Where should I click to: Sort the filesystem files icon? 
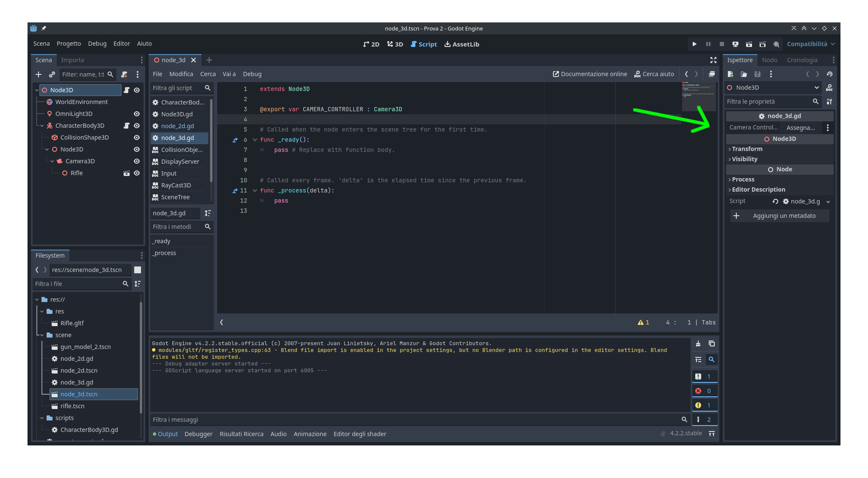point(138,284)
